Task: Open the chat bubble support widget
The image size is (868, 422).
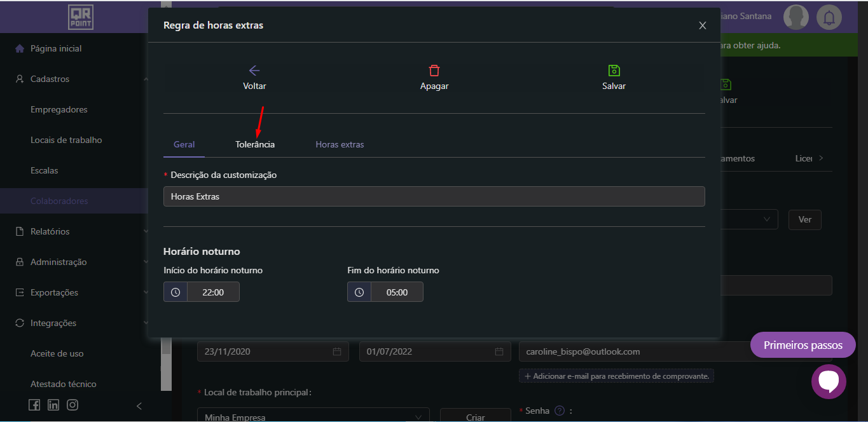Action: (x=829, y=381)
